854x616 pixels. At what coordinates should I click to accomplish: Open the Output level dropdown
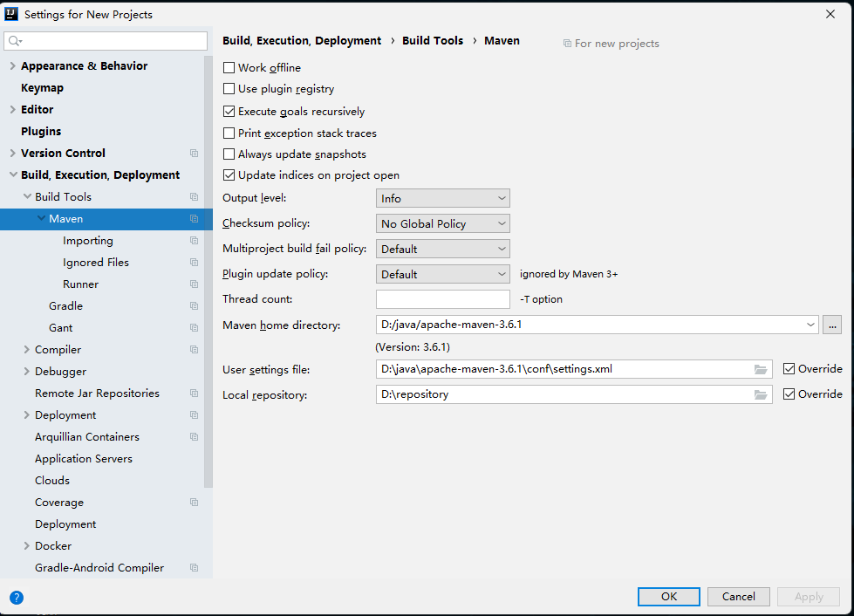coord(443,198)
